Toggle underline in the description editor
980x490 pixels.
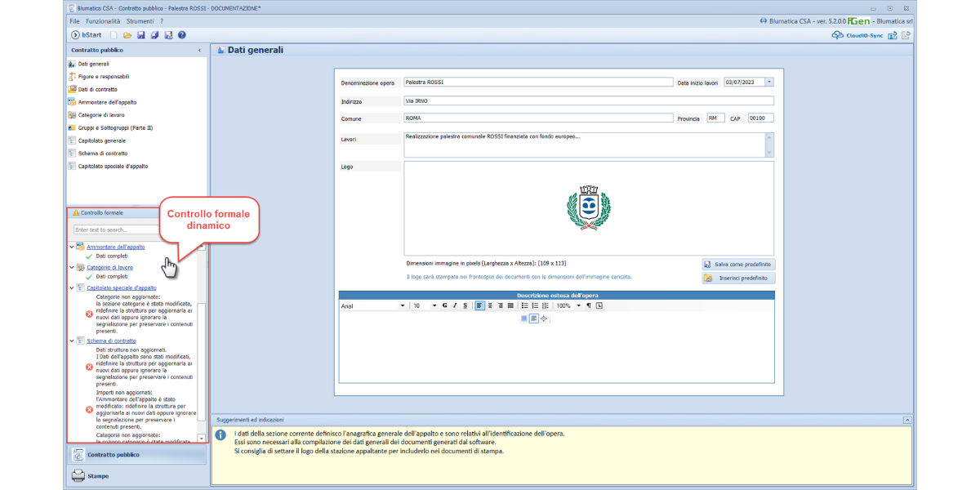[x=465, y=305]
